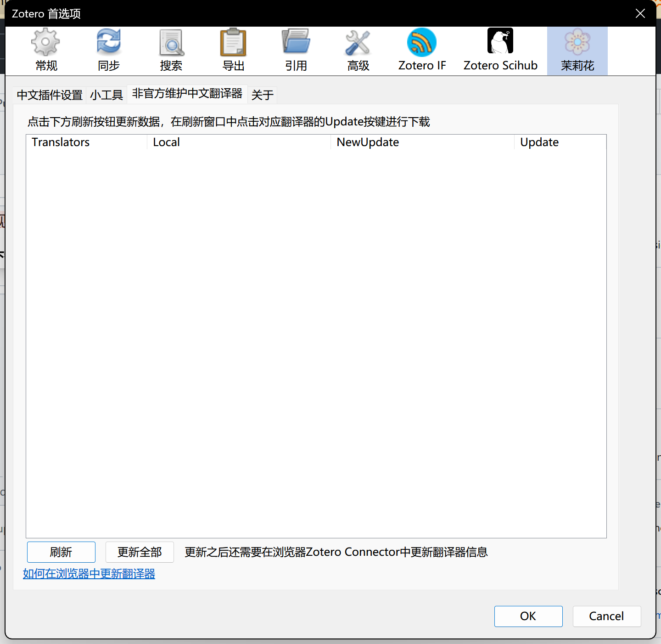Confirm preferences with the OK button

click(528, 616)
